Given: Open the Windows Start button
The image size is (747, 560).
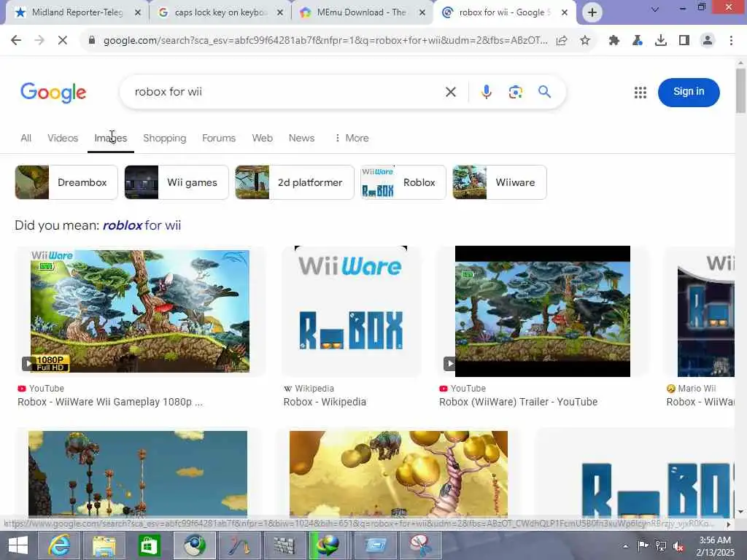Looking at the screenshot, I should coord(18,545).
